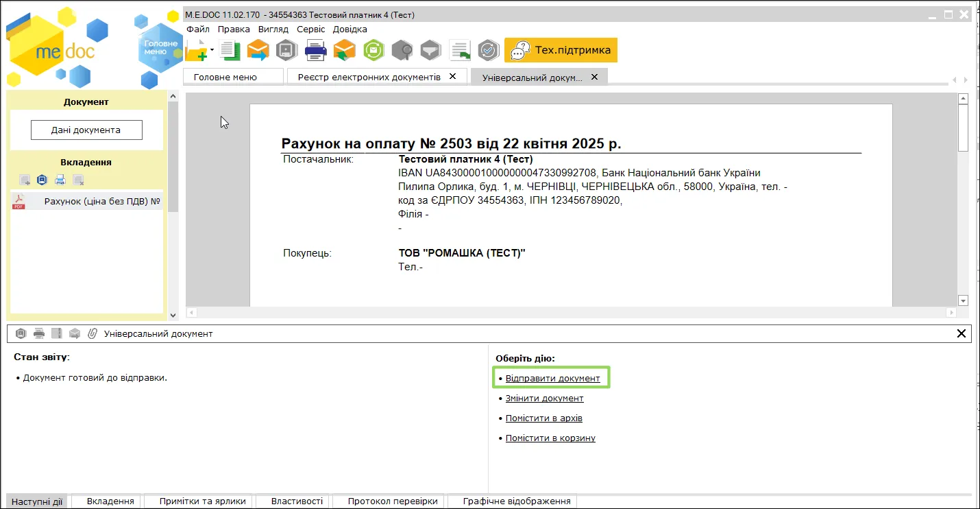The width and height of the screenshot is (980, 509).
Task: Click the add attachment icon under Вкладення
Action: coord(25,180)
